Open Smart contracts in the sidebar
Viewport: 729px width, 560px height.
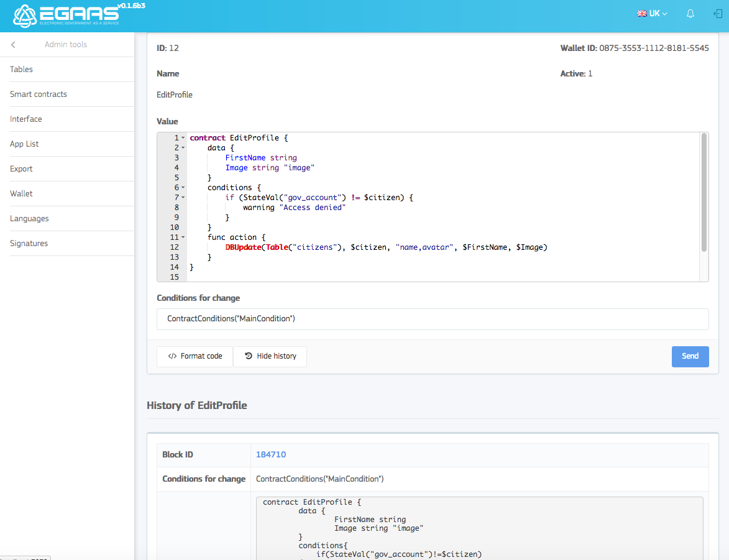coord(39,94)
